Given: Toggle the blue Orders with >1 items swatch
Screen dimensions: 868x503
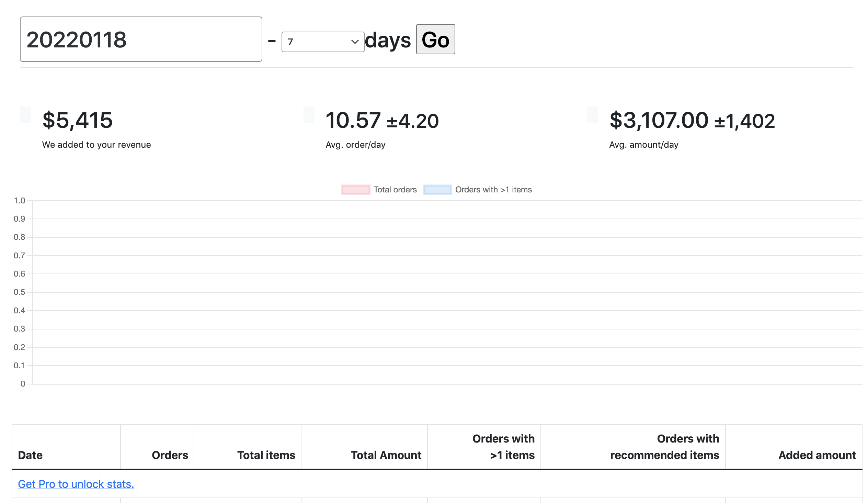Looking at the screenshot, I should [x=437, y=190].
